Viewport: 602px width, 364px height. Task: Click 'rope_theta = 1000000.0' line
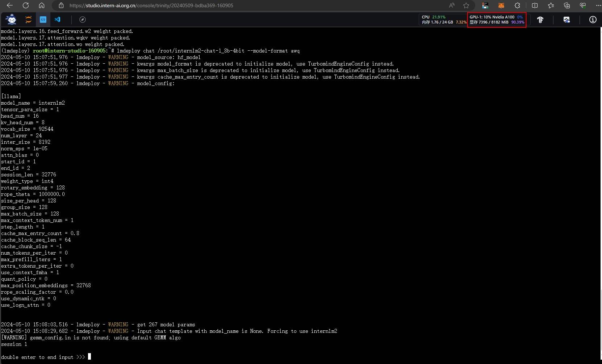pos(33,194)
